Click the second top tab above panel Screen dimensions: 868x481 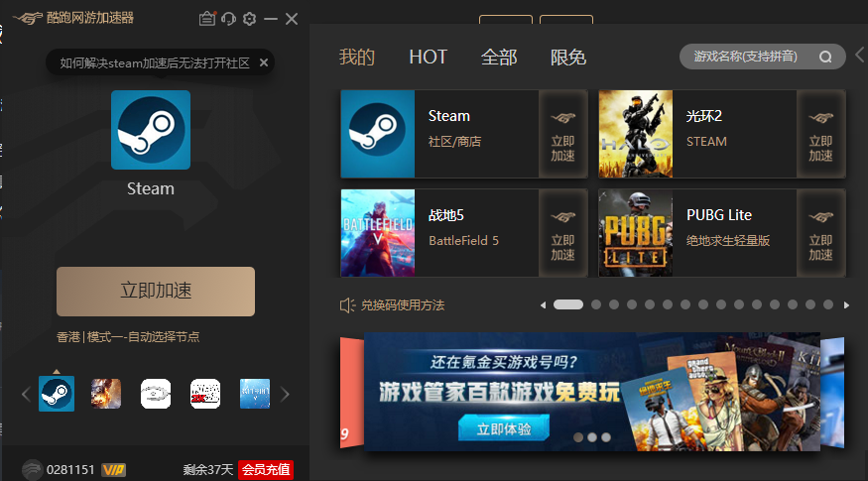(566, 20)
